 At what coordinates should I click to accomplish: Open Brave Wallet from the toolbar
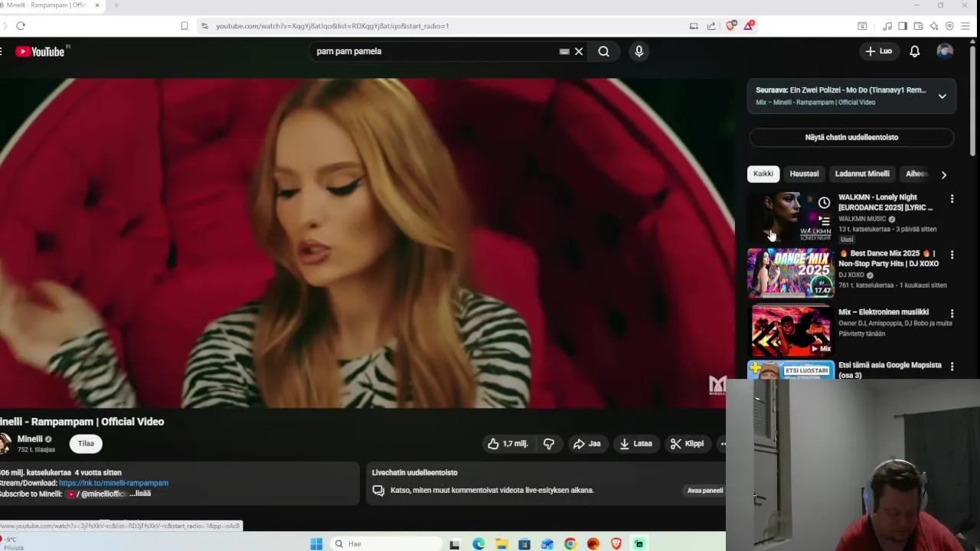coord(918,26)
